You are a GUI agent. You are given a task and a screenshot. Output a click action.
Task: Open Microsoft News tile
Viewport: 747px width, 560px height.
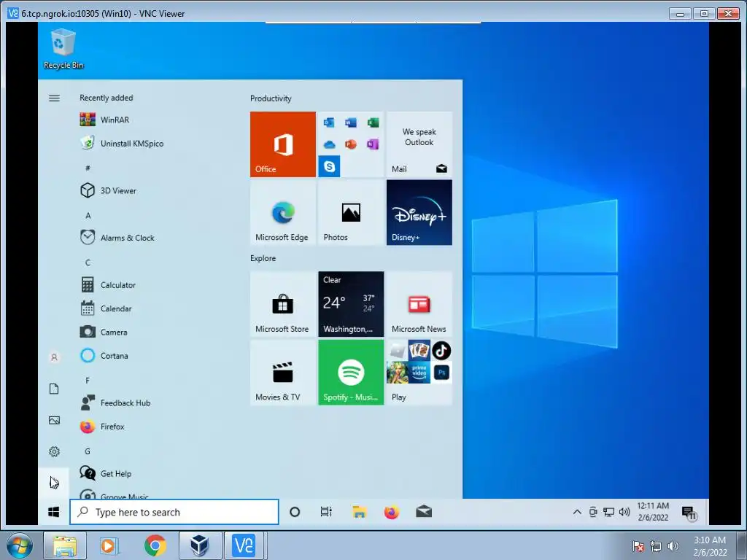tap(419, 304)
